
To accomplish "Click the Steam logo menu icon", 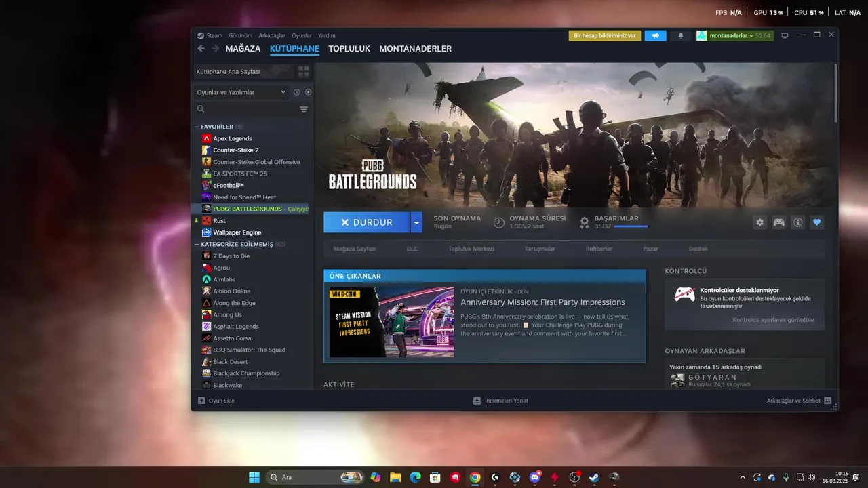I will point(201,35).
